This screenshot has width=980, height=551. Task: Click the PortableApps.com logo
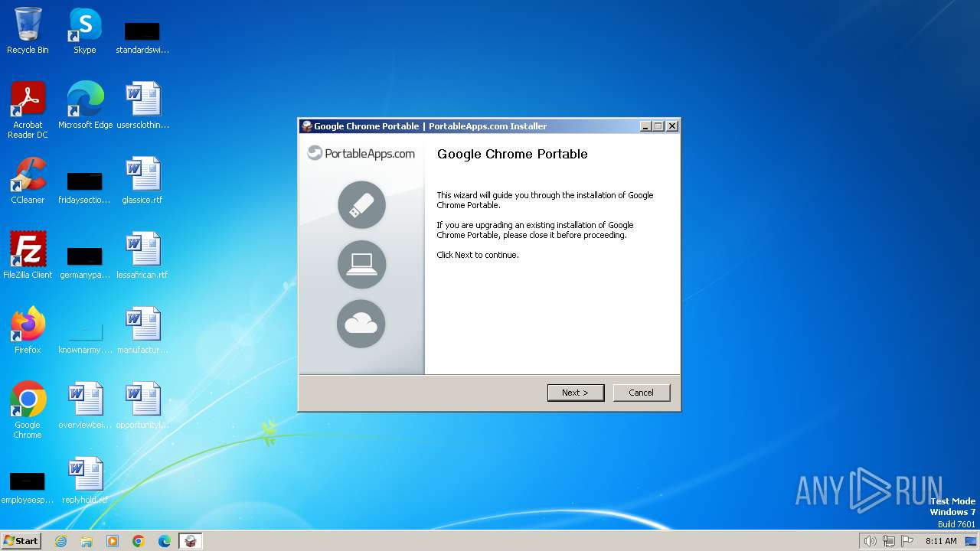coord(361,153)
